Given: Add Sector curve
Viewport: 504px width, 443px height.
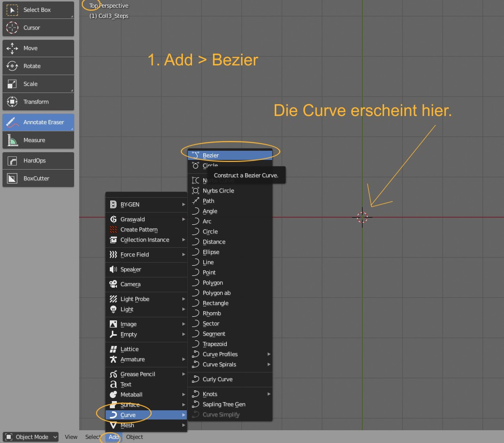Looking at the screenshot, I should [230, 323].
